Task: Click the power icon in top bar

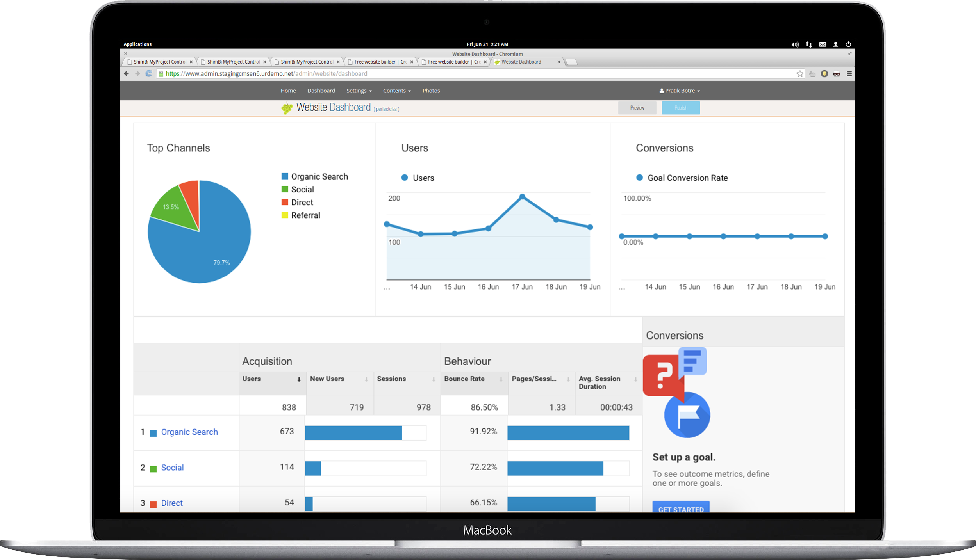Action: pyautogui.click(x=848, y=44)
